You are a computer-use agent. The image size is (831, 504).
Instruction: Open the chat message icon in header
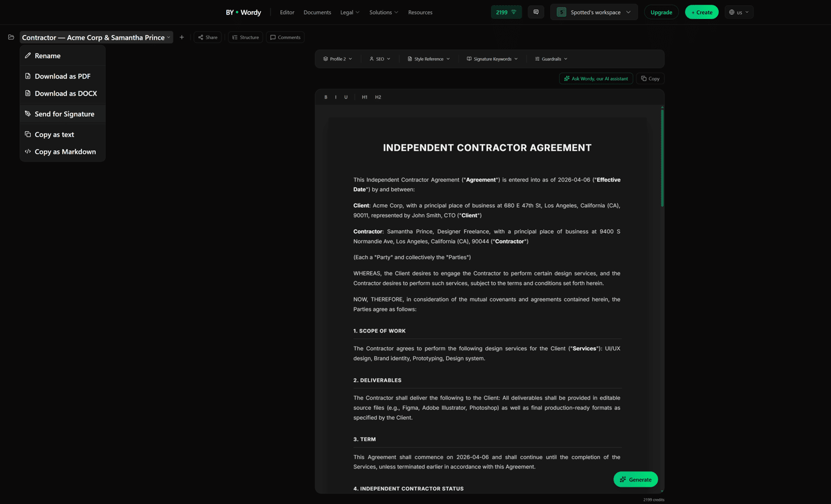coord(536,12)
